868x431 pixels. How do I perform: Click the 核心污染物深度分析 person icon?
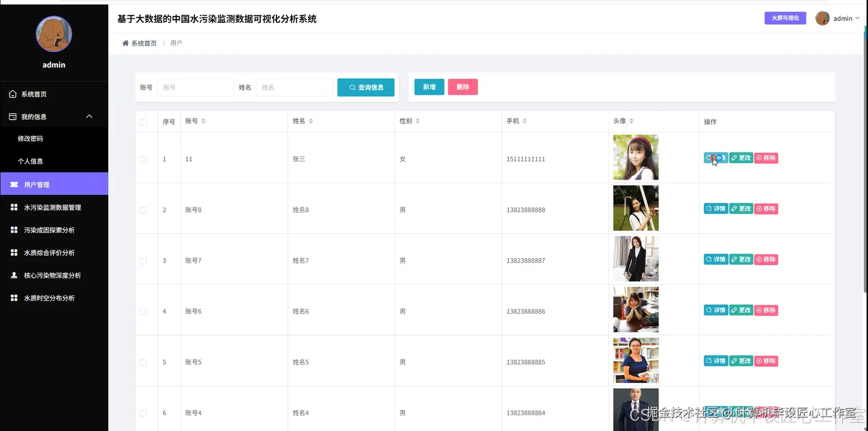[14, 275]
